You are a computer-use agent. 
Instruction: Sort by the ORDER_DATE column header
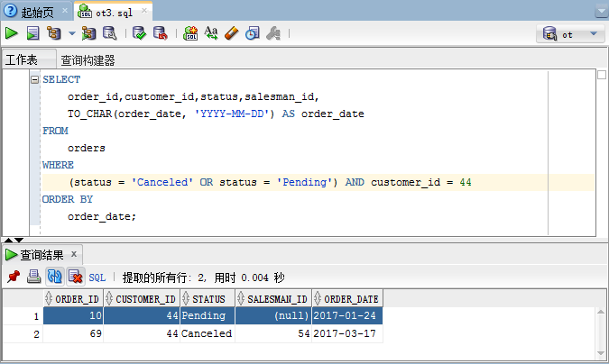(x=349, y=298)
